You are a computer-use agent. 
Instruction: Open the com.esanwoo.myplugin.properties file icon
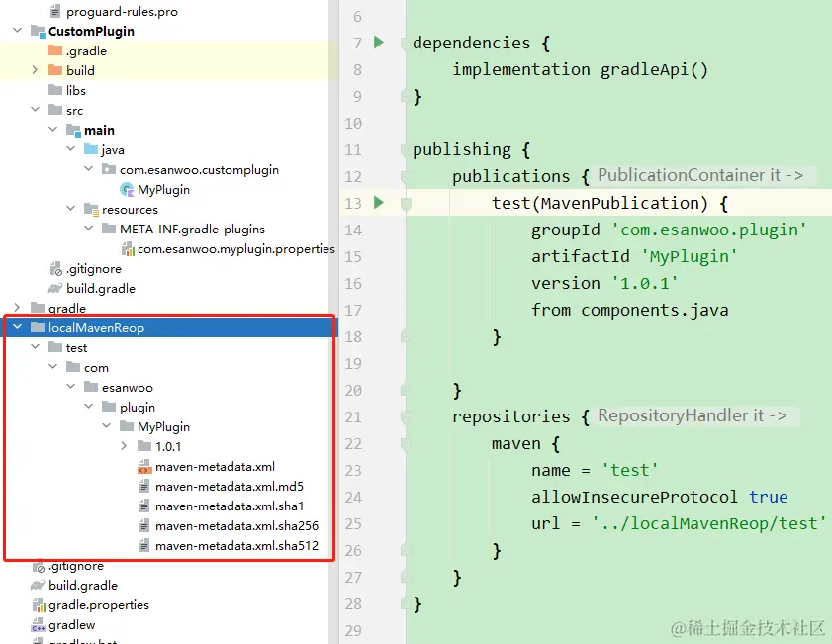pos(128,248)
